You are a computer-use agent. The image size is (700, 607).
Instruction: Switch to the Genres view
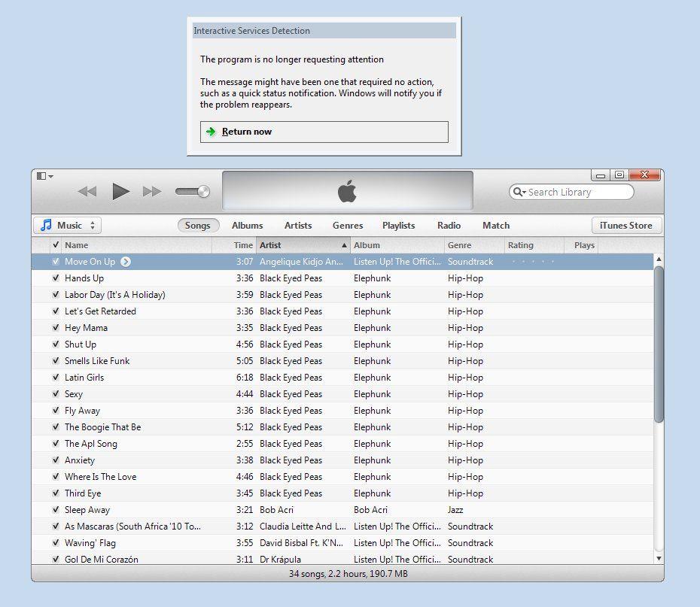tap(348, 225)
